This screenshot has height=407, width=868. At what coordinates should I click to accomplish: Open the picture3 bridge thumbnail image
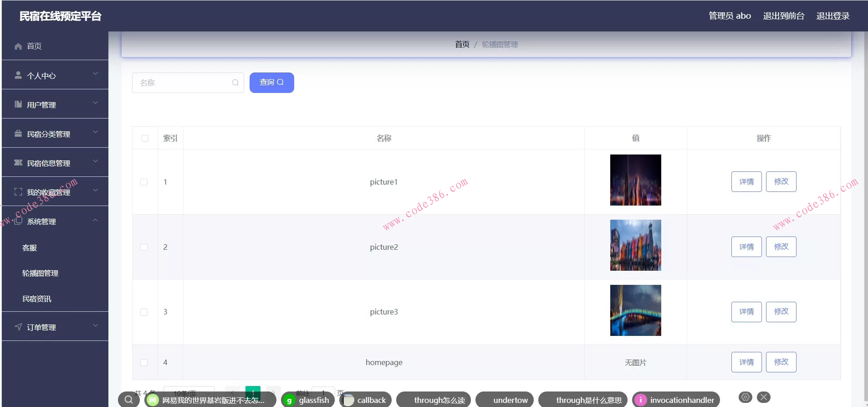click(x=635, y=310)
